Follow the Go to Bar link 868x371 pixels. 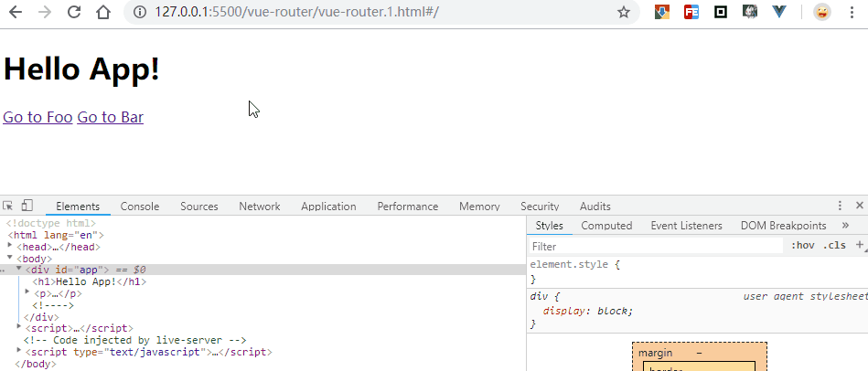pyautogui.click(x=110, y=117)
